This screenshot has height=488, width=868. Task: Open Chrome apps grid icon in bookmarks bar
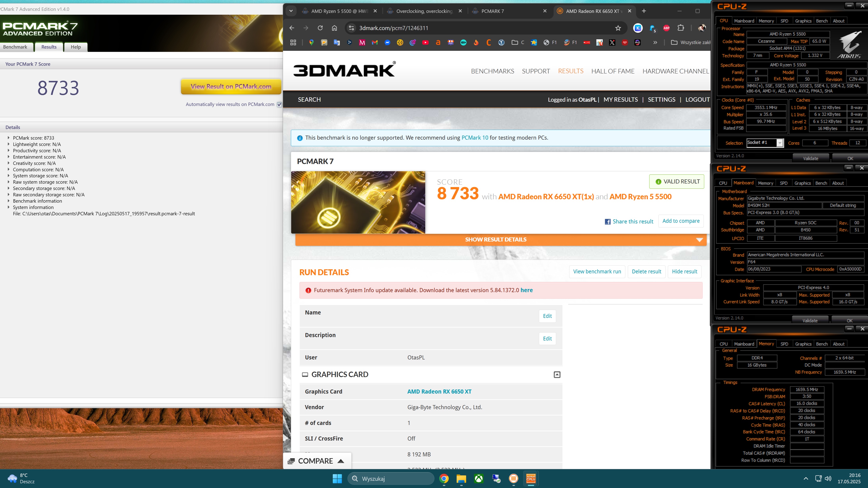pos(293,42)
